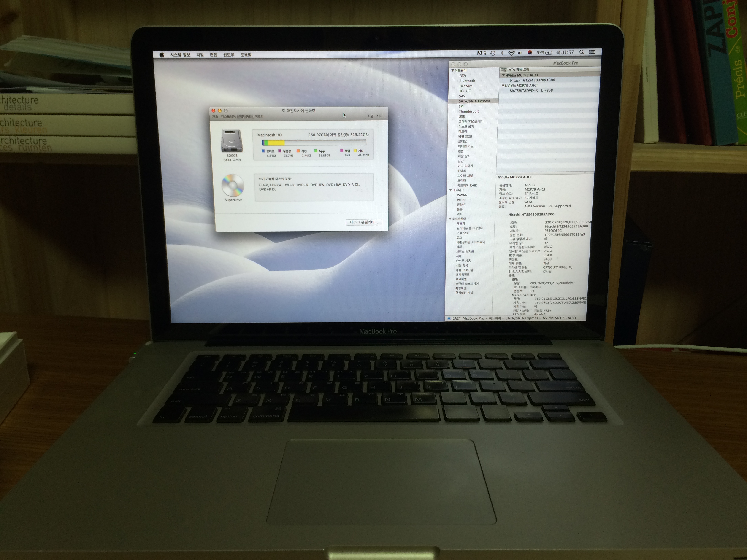Viewport: 747px width, 560px height.
Task: Click the volume speaker icon
Action: coord(520,53)
